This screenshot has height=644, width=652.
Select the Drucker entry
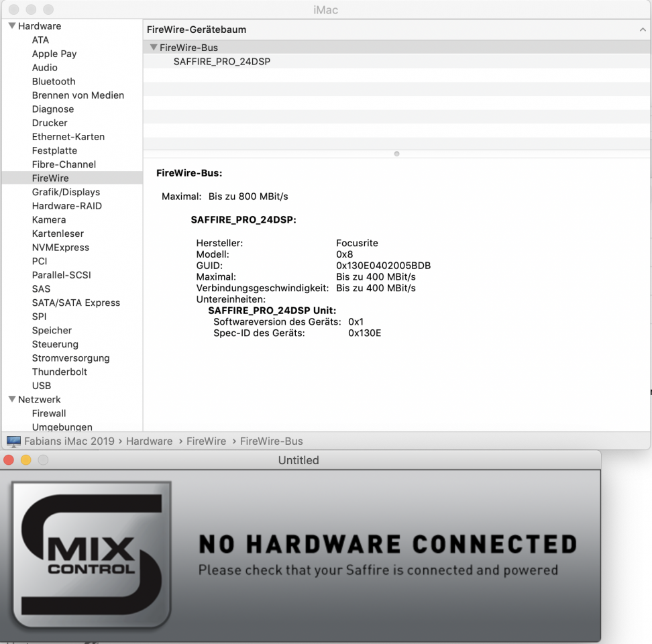(x=50, y=123)
